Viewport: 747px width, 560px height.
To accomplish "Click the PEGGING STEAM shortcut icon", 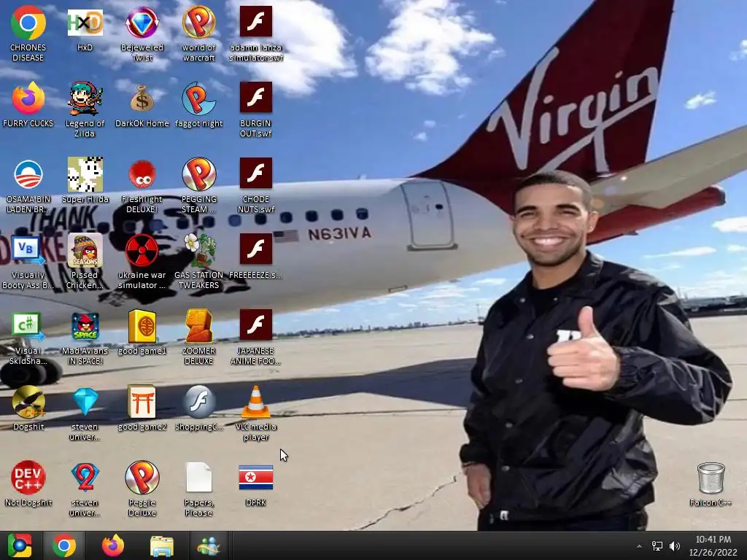I will [x=198, y=174].
